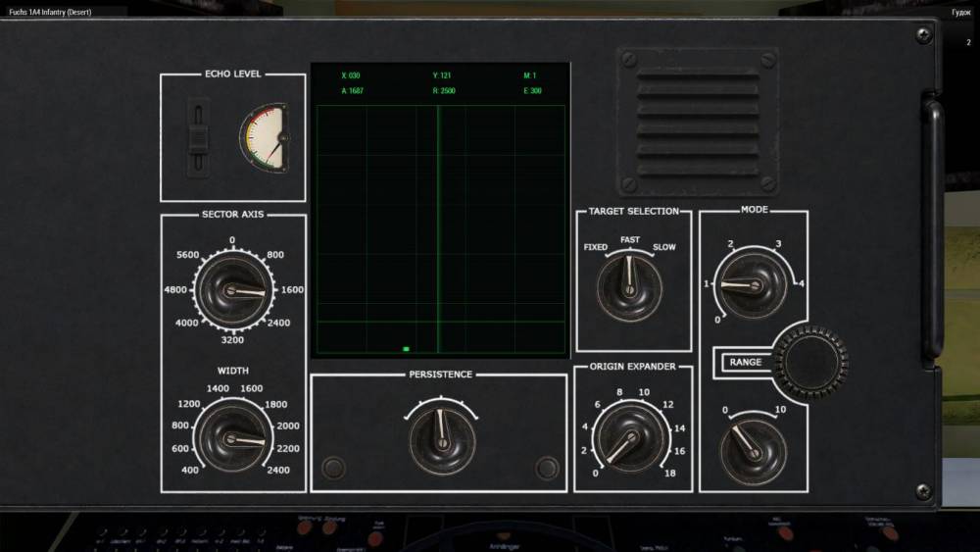Click the 4800 mark on Sector Axis

pyautogui.click(x=175, y=289)
